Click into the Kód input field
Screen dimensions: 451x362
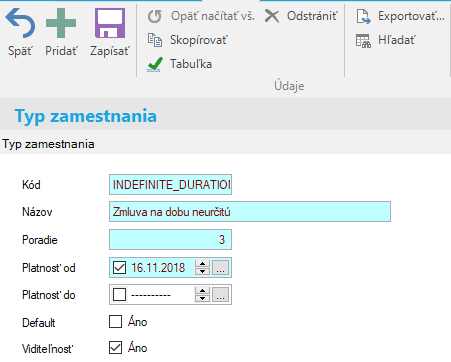pyautogui.click(x=170, y=184)
